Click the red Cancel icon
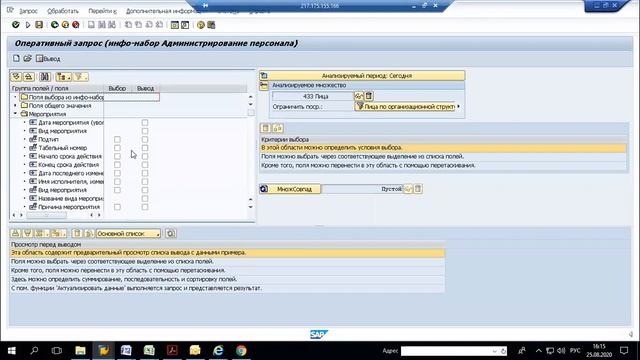The image size is (640, 360). pos(76,25)
